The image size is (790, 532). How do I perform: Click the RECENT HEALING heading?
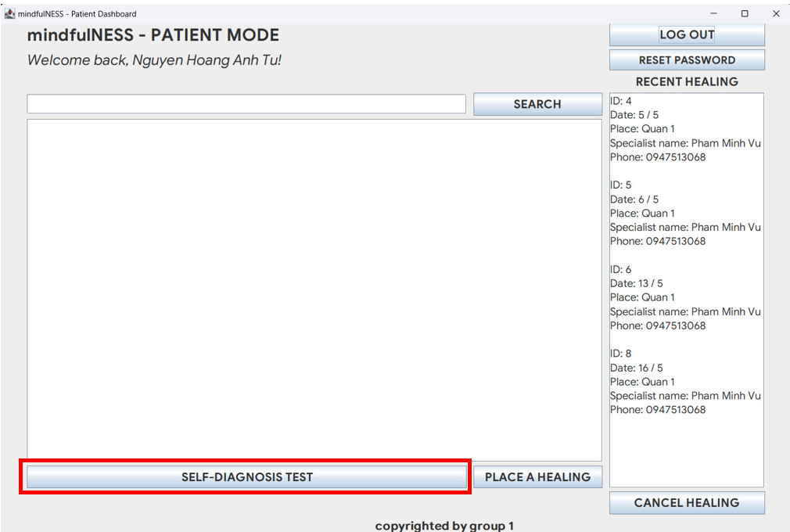click(x=687, y=81)
